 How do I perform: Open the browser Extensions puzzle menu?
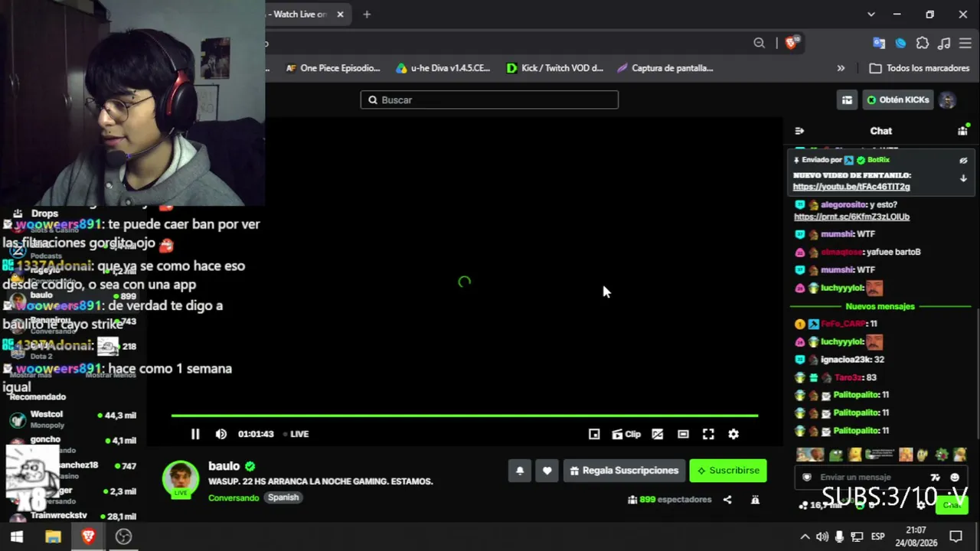click(x=923, y=43)
